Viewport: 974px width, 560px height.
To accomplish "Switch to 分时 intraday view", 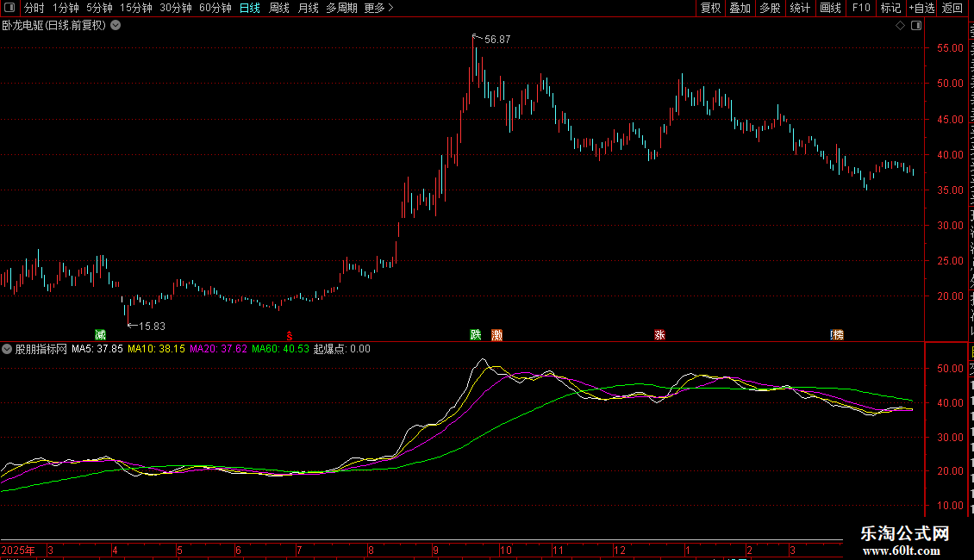I will [34, 8].
